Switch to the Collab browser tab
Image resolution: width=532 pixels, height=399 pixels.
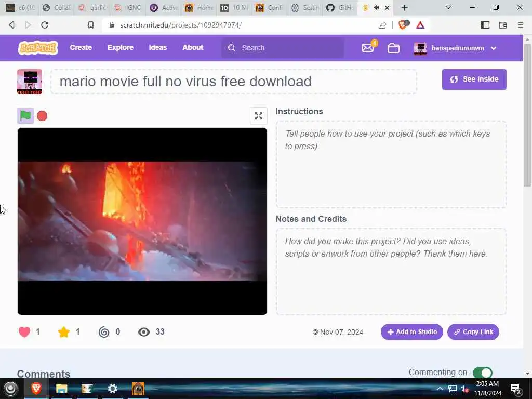(57, 8)
